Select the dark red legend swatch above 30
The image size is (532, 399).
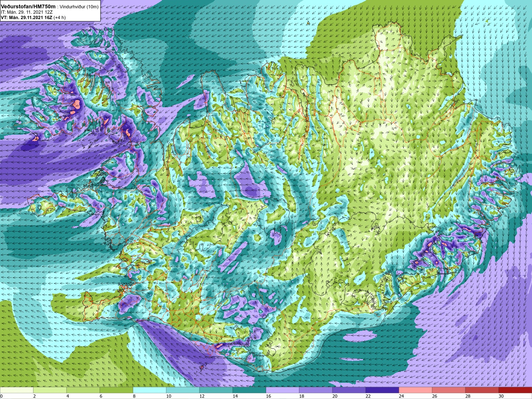[515, 390]
